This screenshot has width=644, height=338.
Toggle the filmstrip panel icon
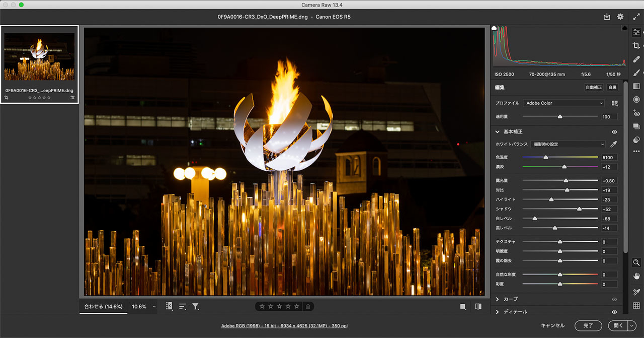click(169, 306)
